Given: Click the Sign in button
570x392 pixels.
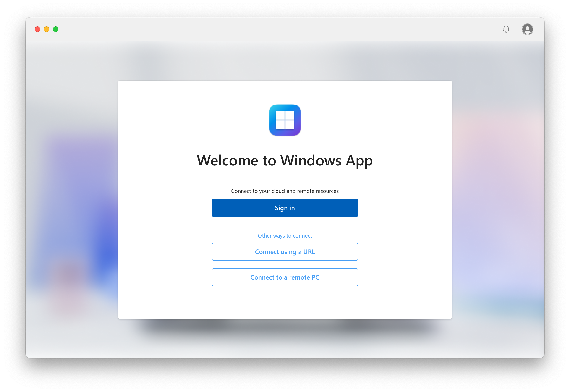Looking at the screenshot, I should point(285,207).
